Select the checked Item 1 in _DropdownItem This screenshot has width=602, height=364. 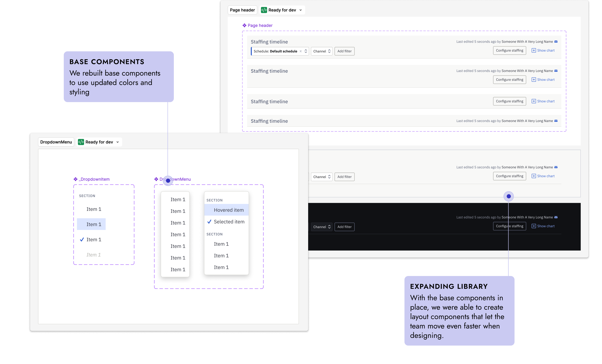(93, 240)
